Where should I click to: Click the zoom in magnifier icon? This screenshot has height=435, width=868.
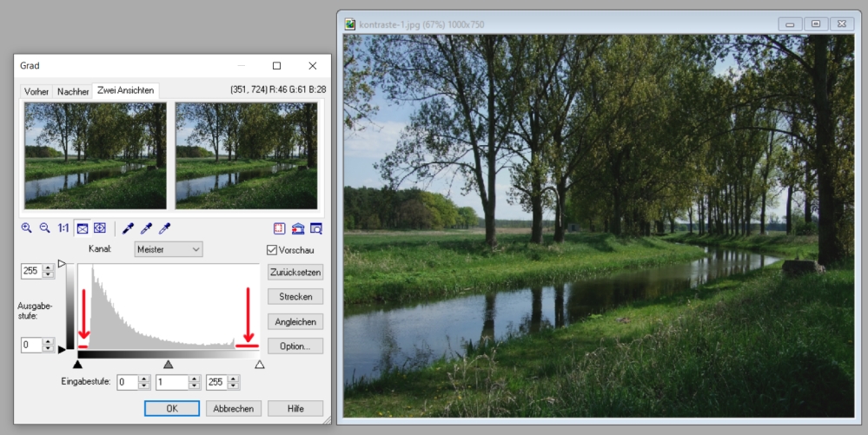coord(26,228)
